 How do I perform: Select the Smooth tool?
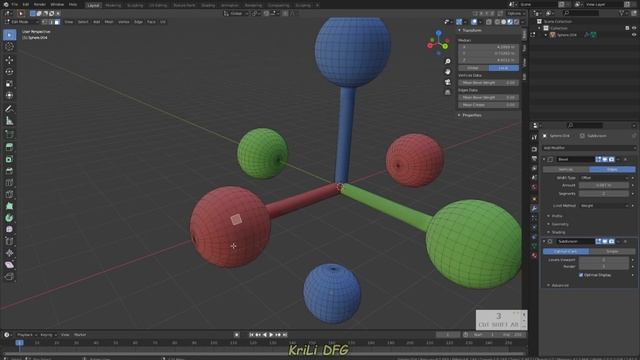pyautogui.click(x=9, y=230)
